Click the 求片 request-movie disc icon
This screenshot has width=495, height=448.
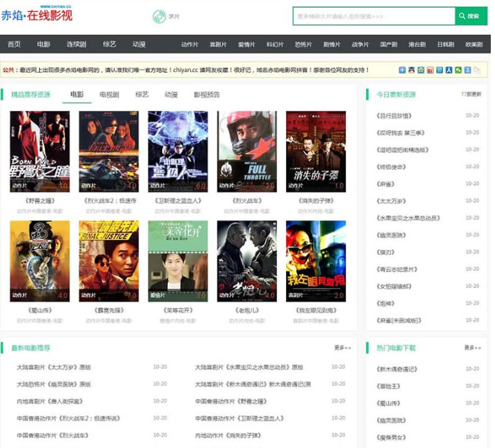(159, 16)
